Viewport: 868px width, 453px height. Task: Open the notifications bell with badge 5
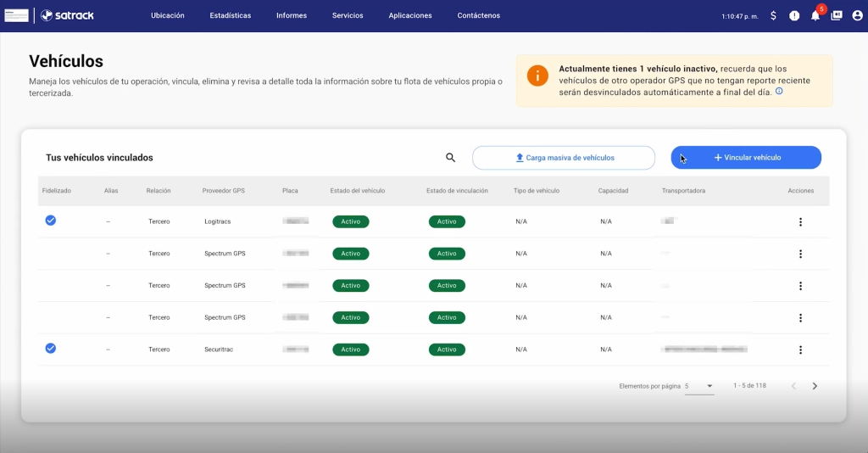pos(815,15)
